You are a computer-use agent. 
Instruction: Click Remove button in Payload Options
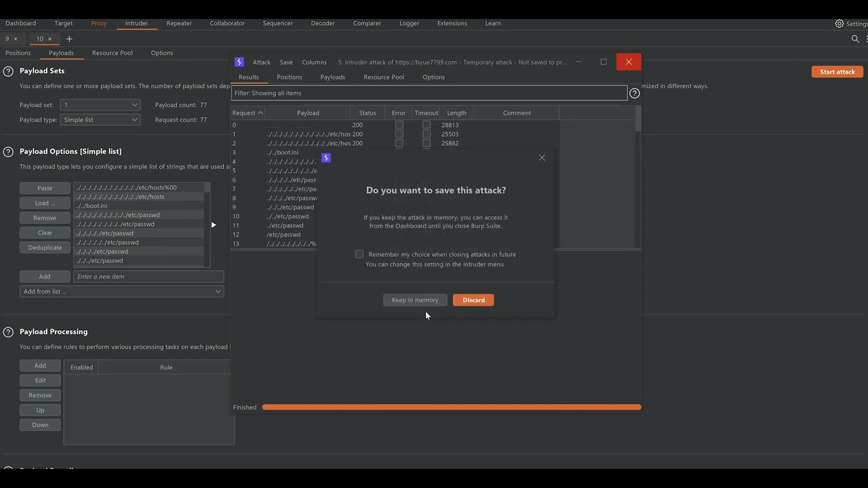(45, 218)
